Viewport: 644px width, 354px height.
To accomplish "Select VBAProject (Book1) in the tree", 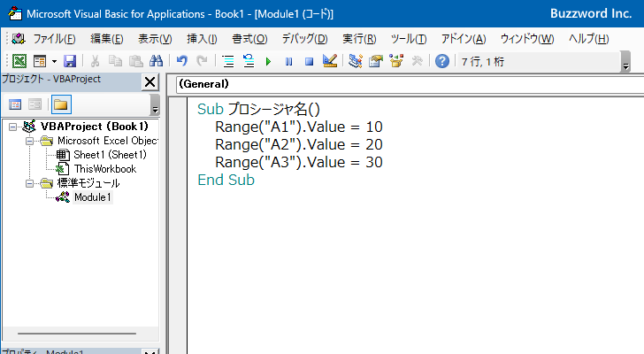I will point(95,127).
